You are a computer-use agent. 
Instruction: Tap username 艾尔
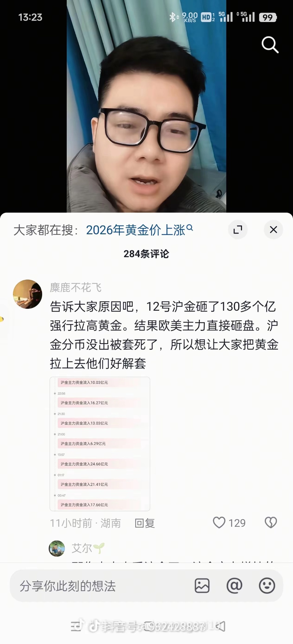pos(82,548)
